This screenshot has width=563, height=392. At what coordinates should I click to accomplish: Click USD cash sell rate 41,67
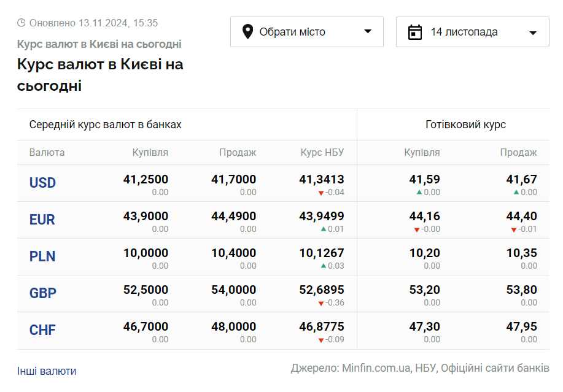522,179
